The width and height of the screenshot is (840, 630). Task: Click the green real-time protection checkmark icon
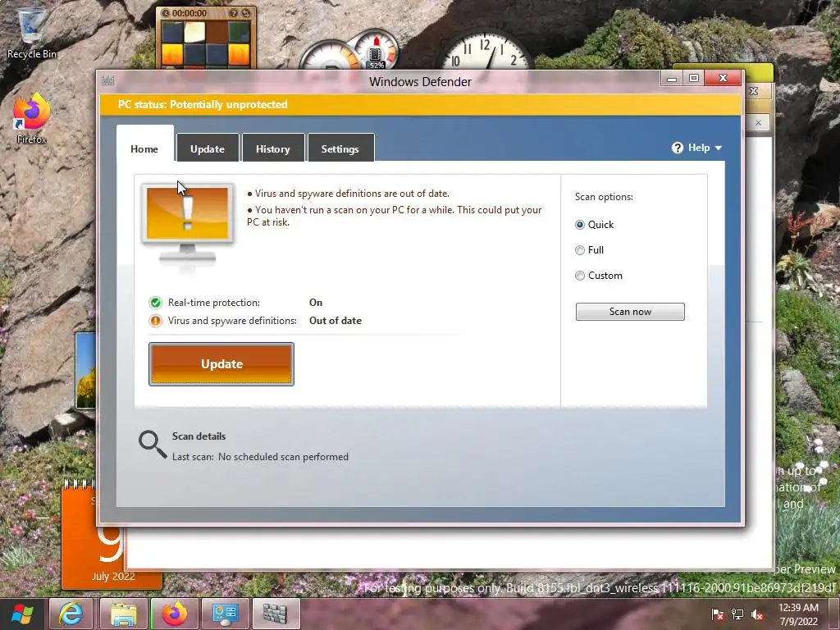pyautogui.click(x=155, y=303)
